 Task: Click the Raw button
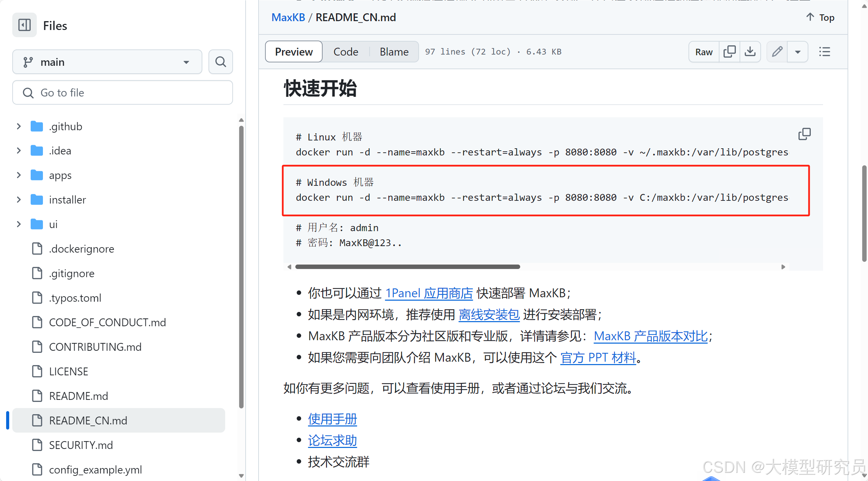click(x=704, y=52)
